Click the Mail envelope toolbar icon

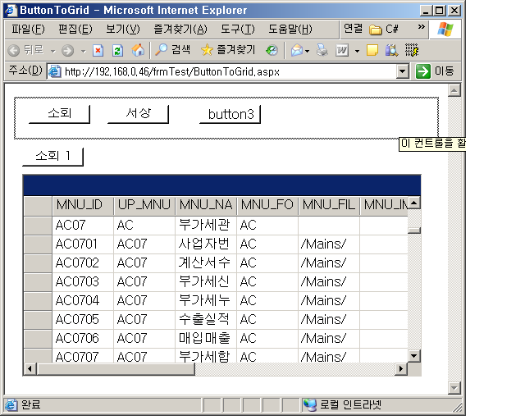(x=296, y=50)
